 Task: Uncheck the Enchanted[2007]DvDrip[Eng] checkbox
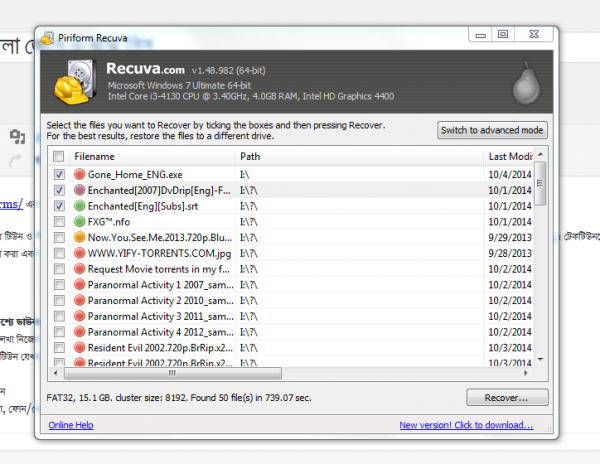(x=59, y=190)
